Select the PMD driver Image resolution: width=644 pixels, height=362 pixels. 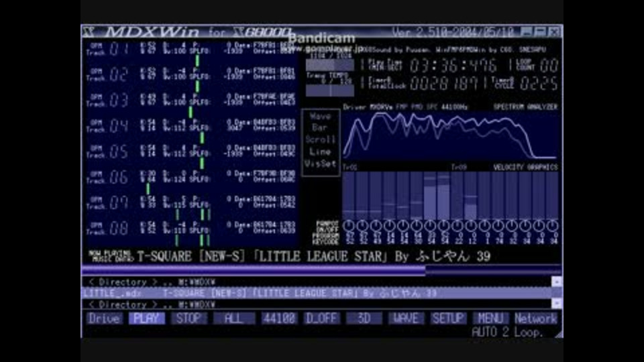pyautogui.click(x=417, y=107)
